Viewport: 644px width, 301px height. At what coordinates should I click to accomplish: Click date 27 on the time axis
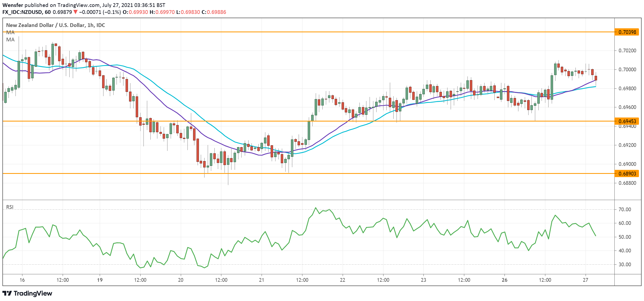pyautogui.click(x=585, y=280)
